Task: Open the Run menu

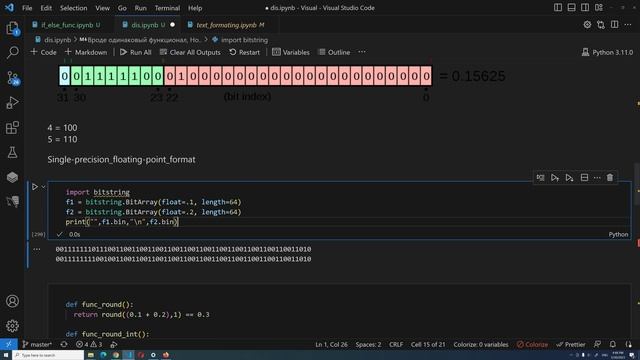Action: click(140, 8)
